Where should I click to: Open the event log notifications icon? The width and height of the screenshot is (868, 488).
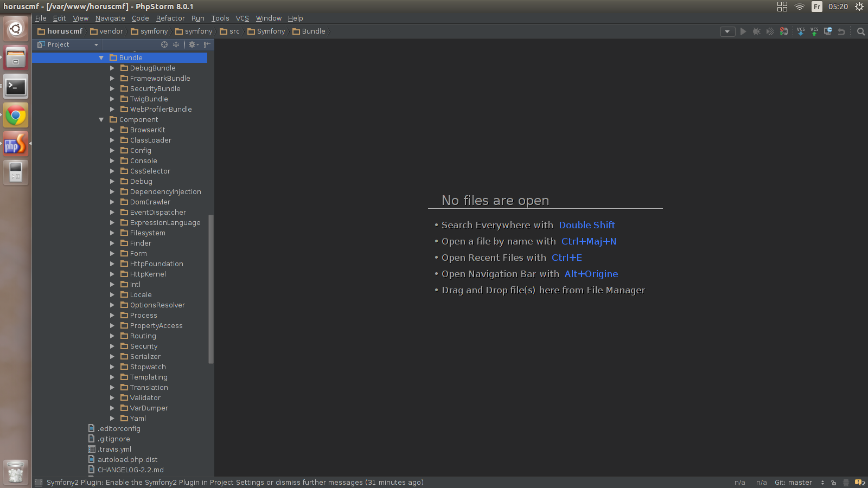pyautogui.click(x=860, y=483)
